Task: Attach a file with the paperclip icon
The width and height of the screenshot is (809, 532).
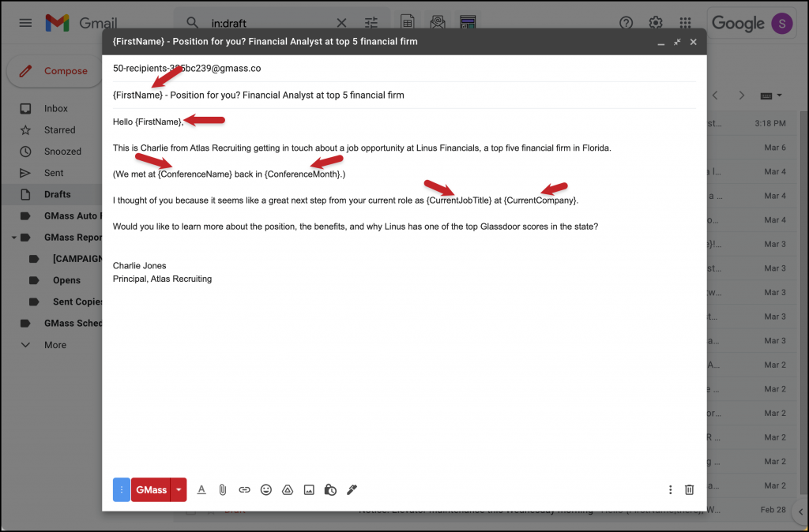Action: (222, 489)
